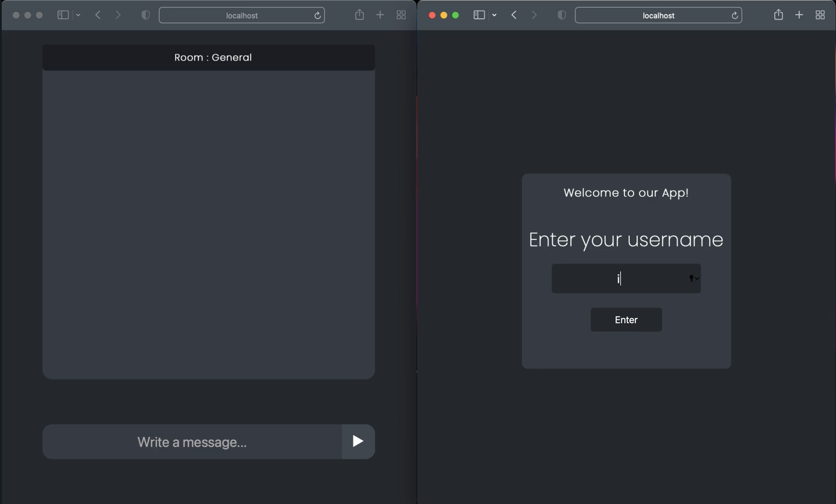Open the sidebar in the left Safari window
Image resolution: width=836 pixels, height=504 pixels.
(62, 15)
